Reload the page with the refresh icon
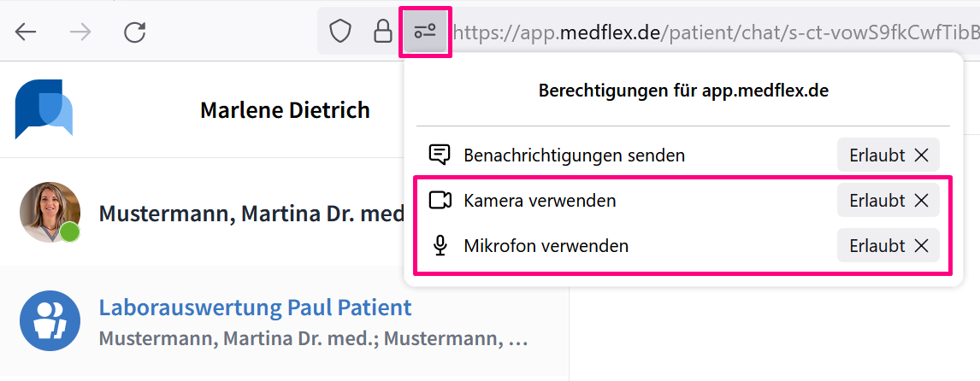Screen dimensions: 980x381 pyautogui.click(x=134, y=32)
